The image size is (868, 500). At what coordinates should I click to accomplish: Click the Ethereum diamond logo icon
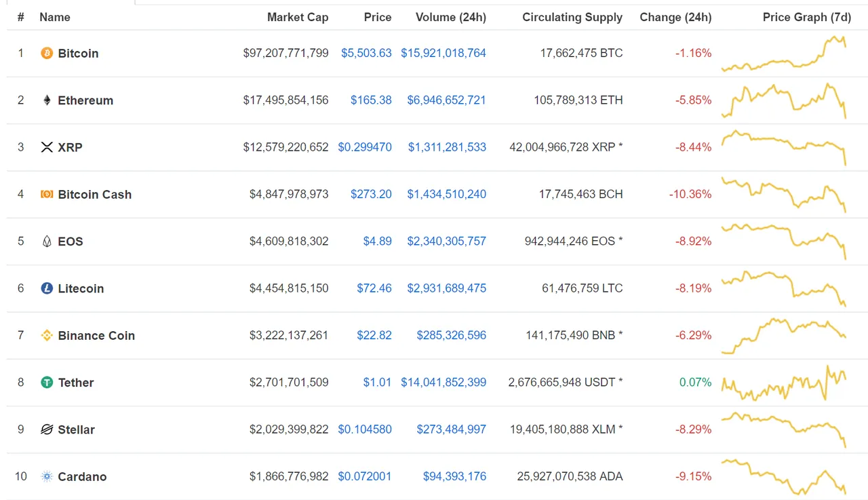[47, 100]
